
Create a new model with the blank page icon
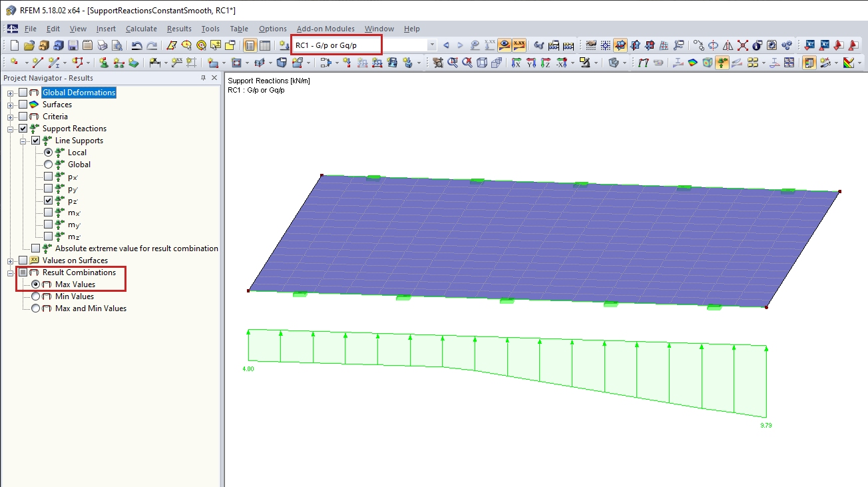click(15, 45)
